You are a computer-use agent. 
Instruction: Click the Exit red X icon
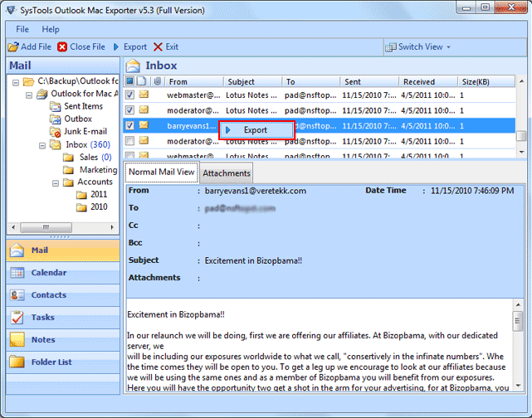pos(158,46)
